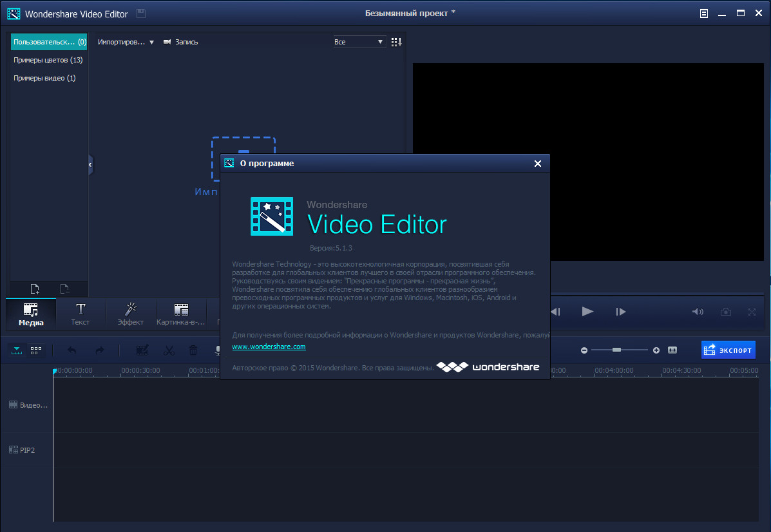The height and width of the screenshot is (532, 771).
Task: Take a snapshot with the camera icon
Action: 726,312
